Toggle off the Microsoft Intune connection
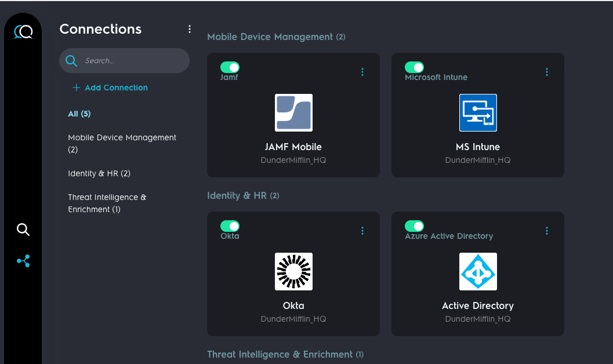The image size is (613, 364). coord(415,67)
